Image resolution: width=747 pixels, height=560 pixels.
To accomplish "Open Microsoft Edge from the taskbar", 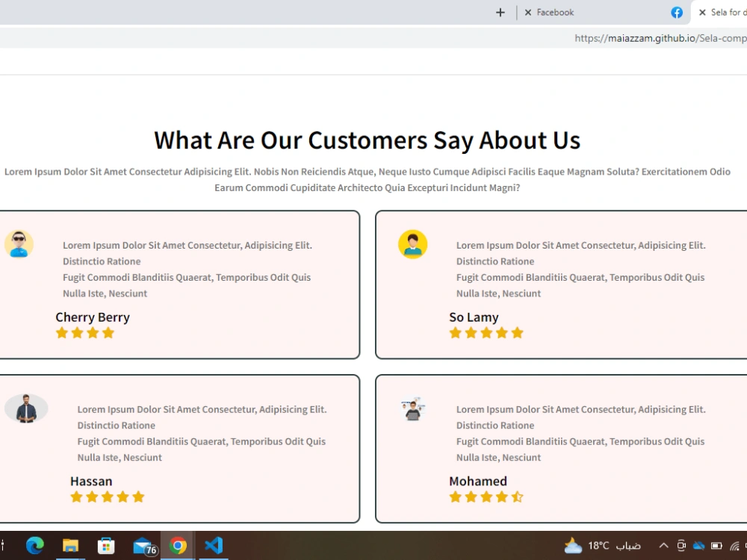I will click(35, 545).
